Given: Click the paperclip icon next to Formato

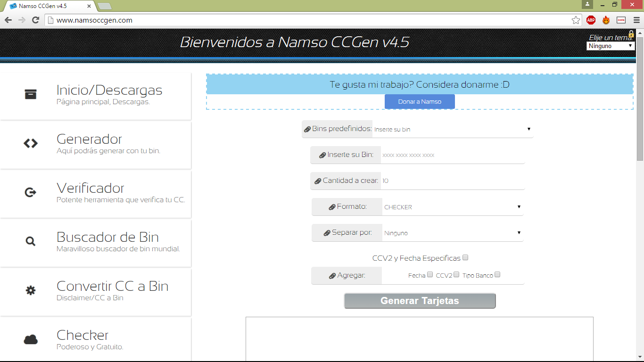Looking at the screenshot, I should 332,207.
